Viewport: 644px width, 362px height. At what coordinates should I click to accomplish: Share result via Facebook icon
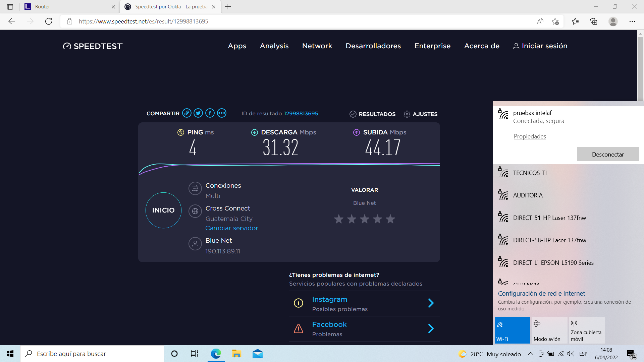210,113
